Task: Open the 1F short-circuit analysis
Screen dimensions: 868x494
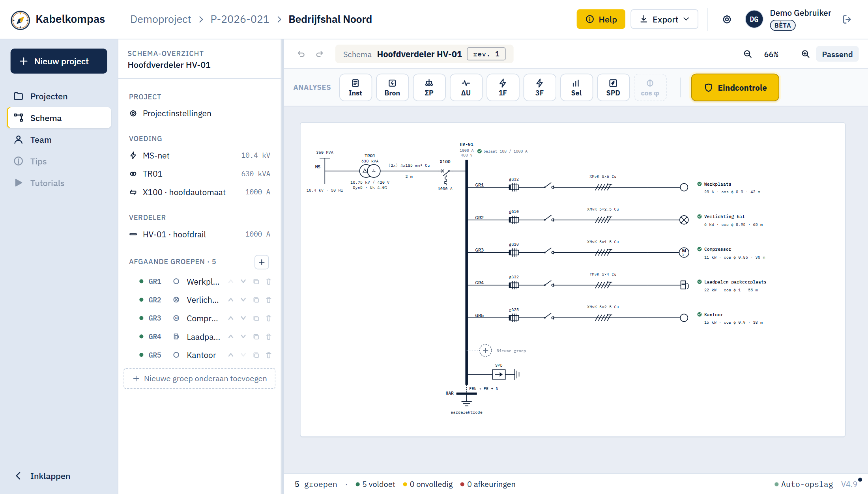Action: 503,88
